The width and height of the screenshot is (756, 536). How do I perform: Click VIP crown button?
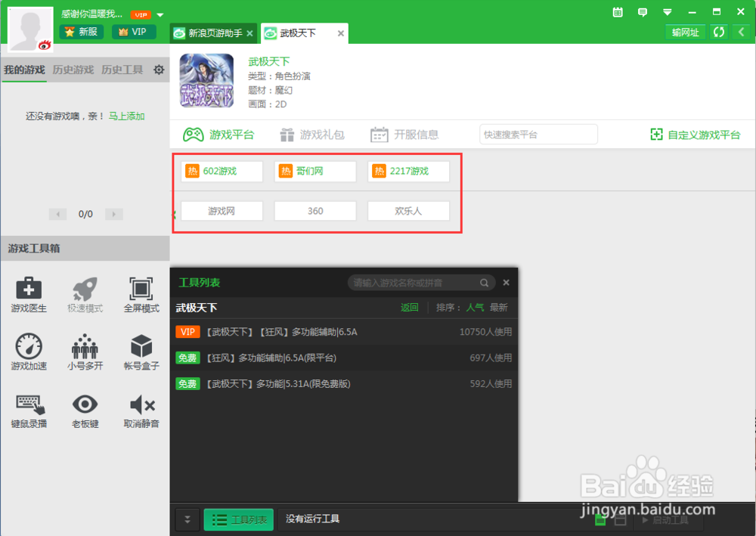pyautogui.click(x=134, y=32)
